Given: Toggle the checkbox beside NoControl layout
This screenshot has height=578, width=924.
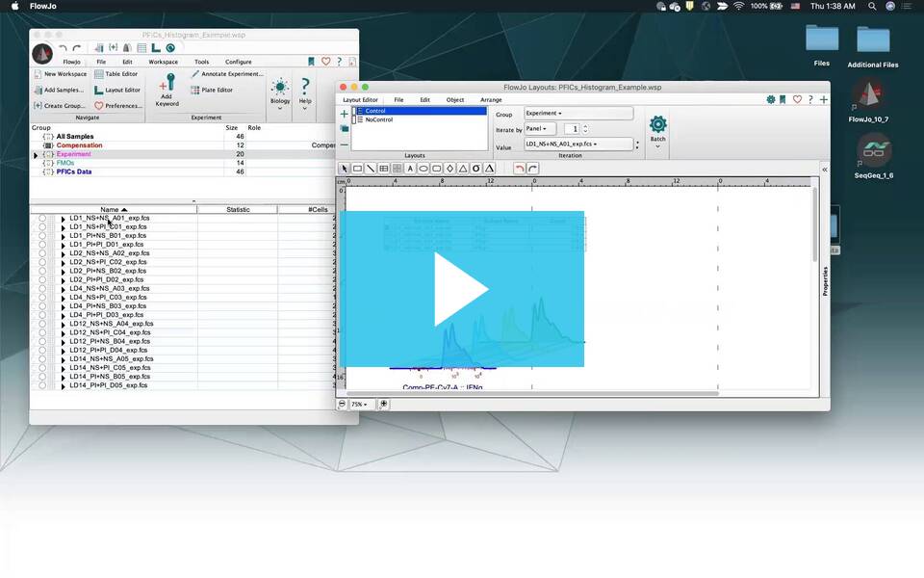Looking at the screenshot, I should tap(354, 119).
